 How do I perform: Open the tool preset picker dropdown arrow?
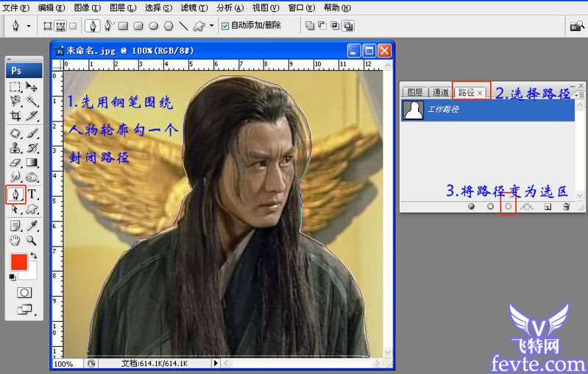(29, 26)
